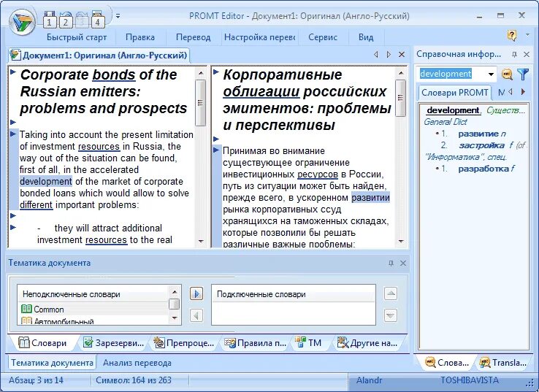Image resolution: width=539 pixels, height=392 pixels.
Task: Click the underlined development dictionary headword
Action: point(453,110)
